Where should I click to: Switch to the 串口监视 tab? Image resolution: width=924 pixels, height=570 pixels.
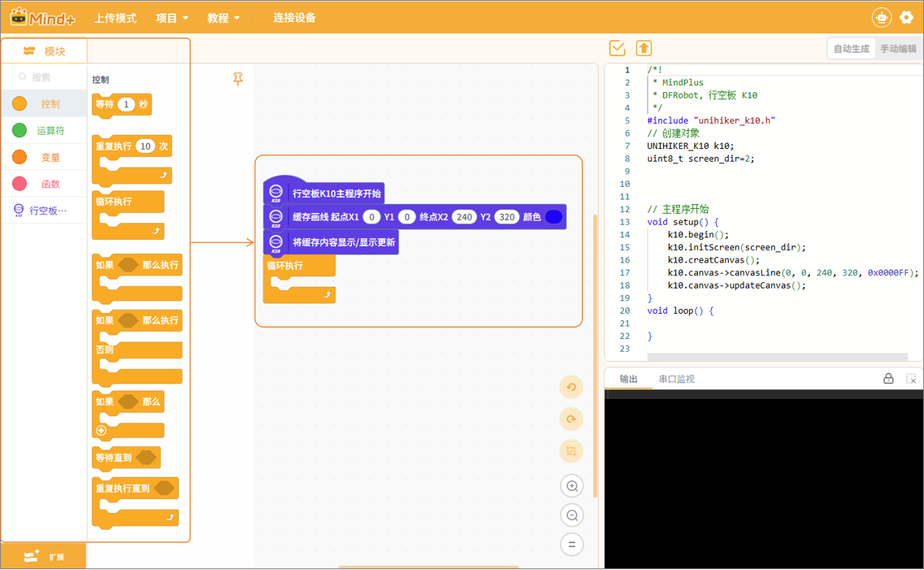[x=676, y=379]
